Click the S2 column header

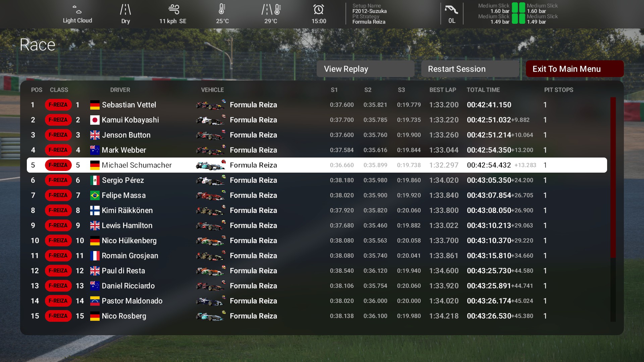368,90
